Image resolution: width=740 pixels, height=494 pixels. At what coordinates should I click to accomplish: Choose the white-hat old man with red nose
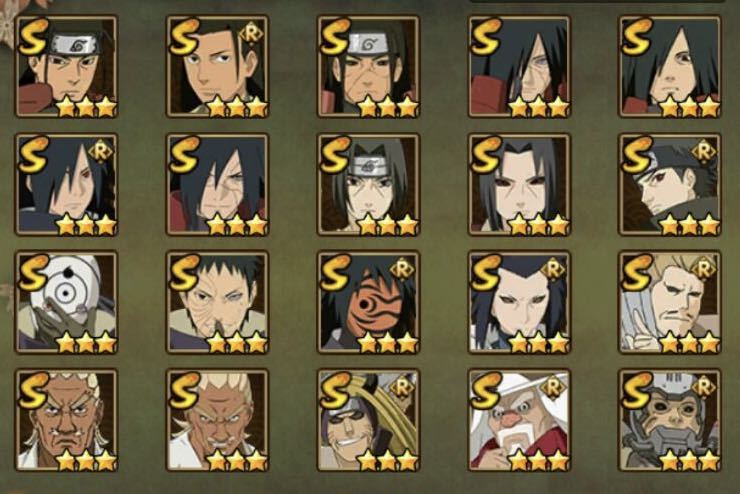519,420
